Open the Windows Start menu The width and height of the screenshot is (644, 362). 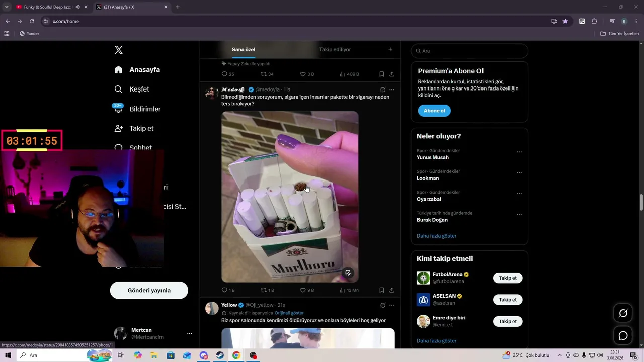point(8,355)
